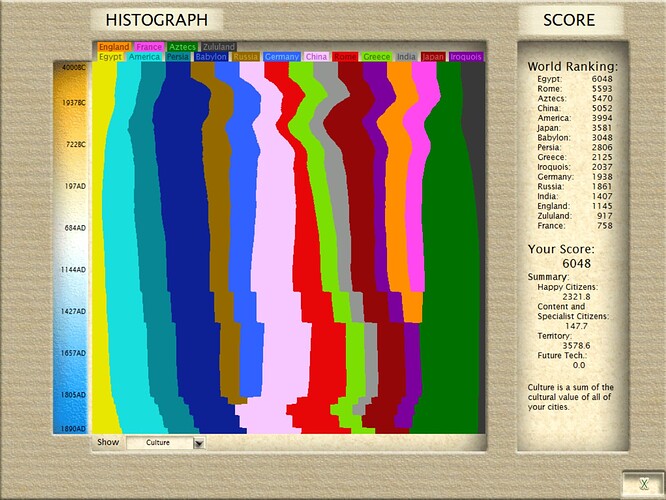Click the Iroquois legend label

click(x=466, y=57)
